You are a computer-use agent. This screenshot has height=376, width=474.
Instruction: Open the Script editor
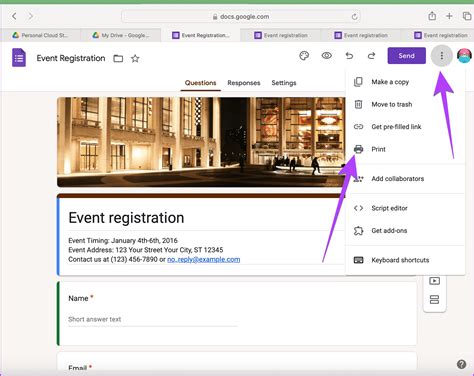tap(405, 208)
